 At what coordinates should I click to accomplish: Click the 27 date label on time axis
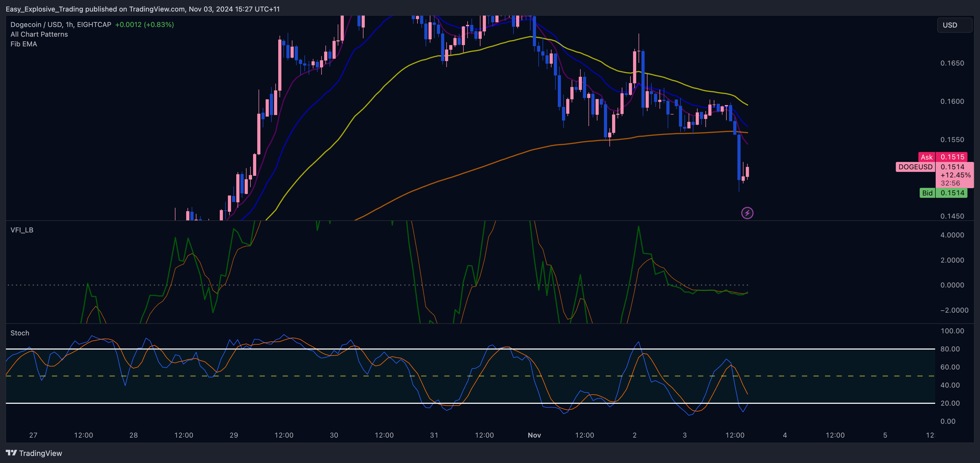34,435
